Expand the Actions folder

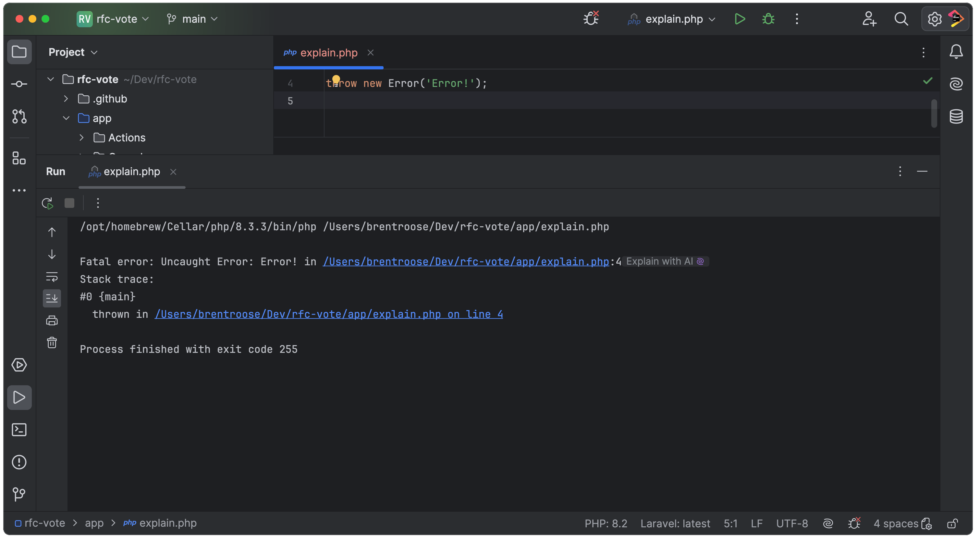(81, 137)
